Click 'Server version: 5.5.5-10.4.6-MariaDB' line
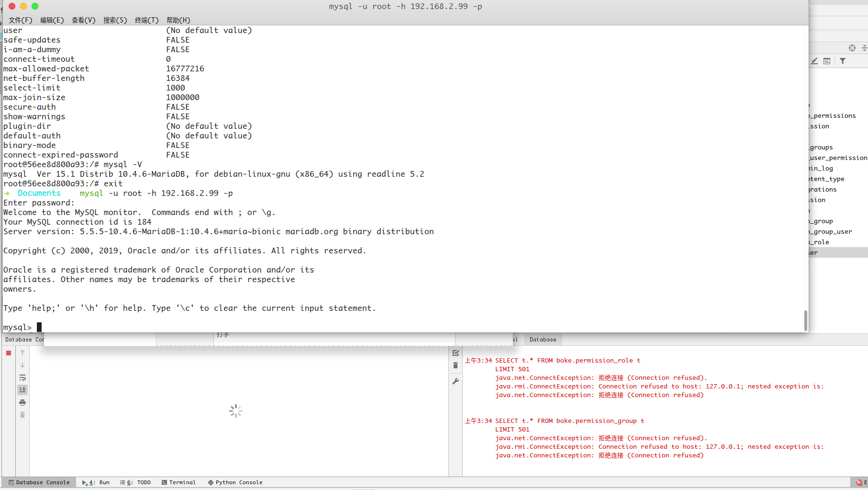This screenshot has width=868, height=490. [219, 231]
